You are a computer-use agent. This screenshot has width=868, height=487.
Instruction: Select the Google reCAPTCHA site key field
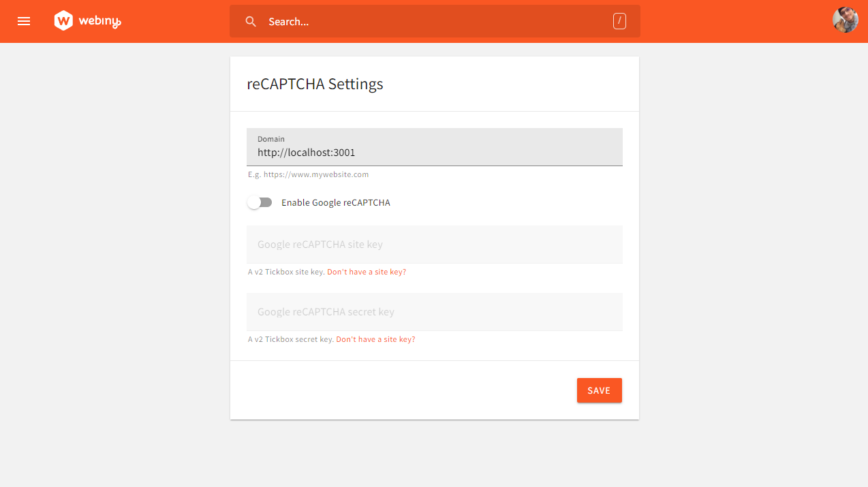(434, 244)
